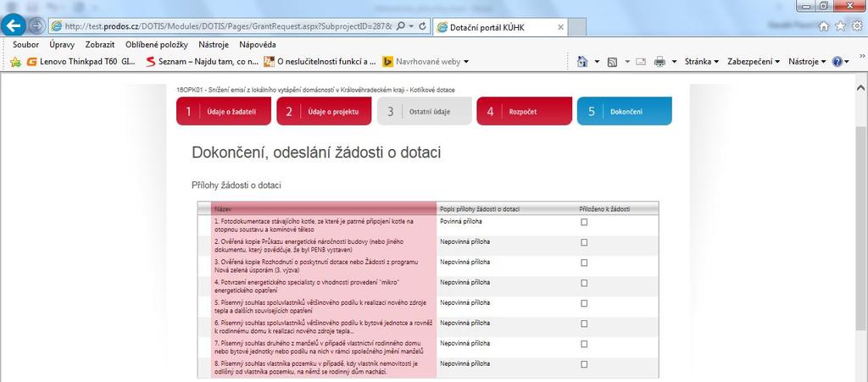Click the Přiloženo k žádosti column header

[604, 209]
